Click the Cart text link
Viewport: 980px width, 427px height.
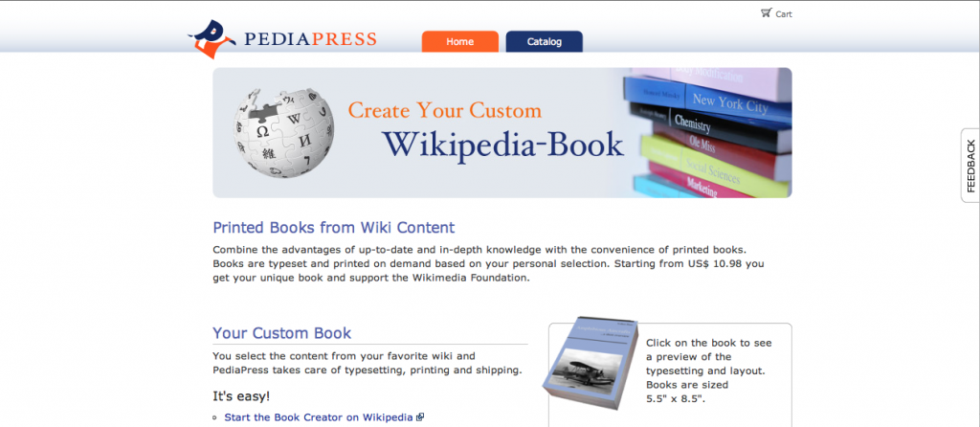coord(784,13)
